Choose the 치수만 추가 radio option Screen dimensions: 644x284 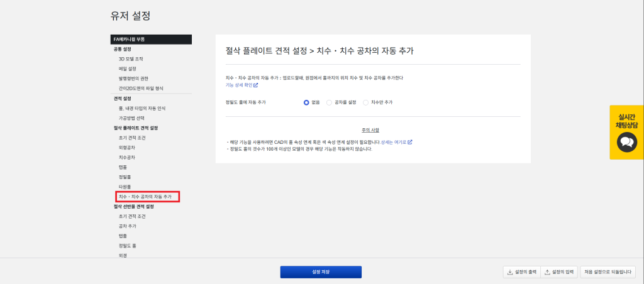[366, 102]
